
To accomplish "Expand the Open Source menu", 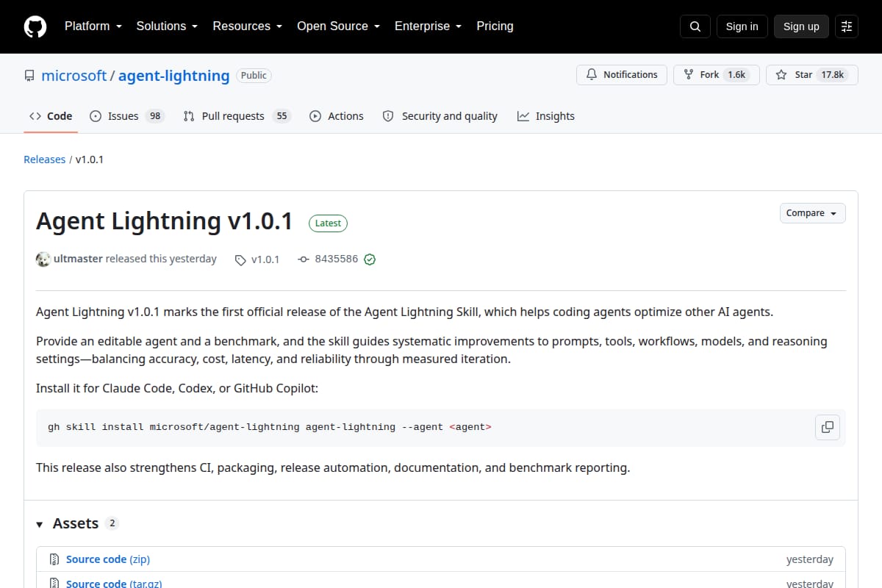I will (x=338, y=26).
